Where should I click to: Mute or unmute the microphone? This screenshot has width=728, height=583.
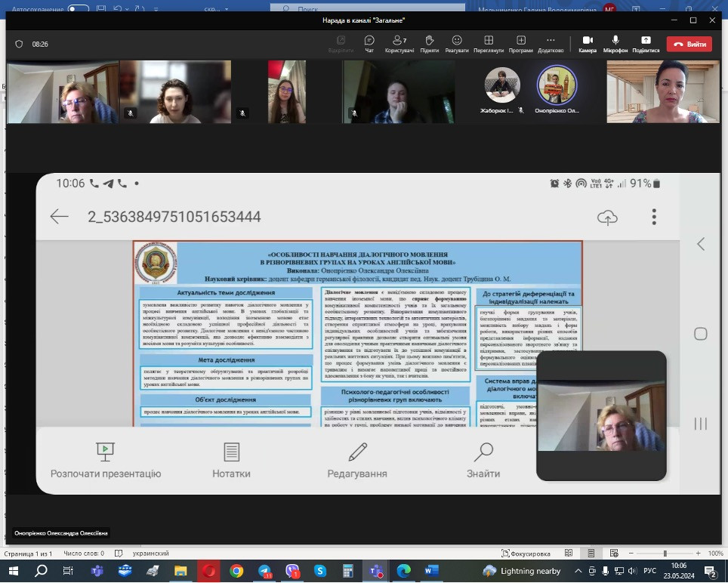point(615,43)
